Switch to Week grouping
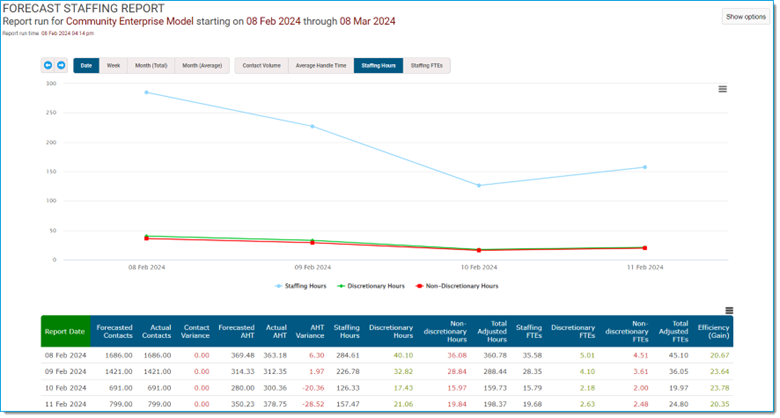780x418 pixels. coord(113,66)
